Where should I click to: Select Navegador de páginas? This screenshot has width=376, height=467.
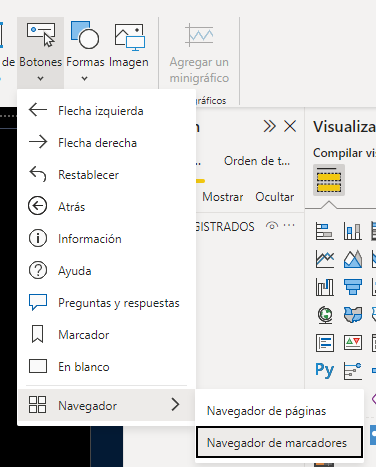(279, 411)
